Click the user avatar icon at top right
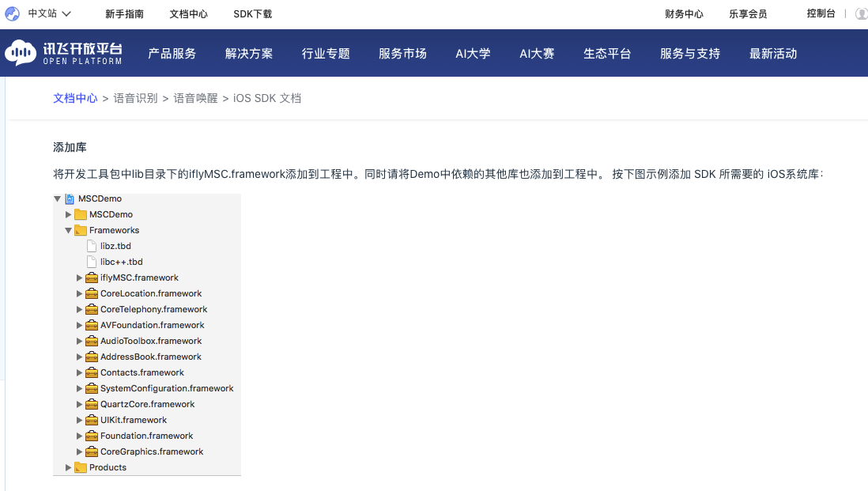 [862, 13]
